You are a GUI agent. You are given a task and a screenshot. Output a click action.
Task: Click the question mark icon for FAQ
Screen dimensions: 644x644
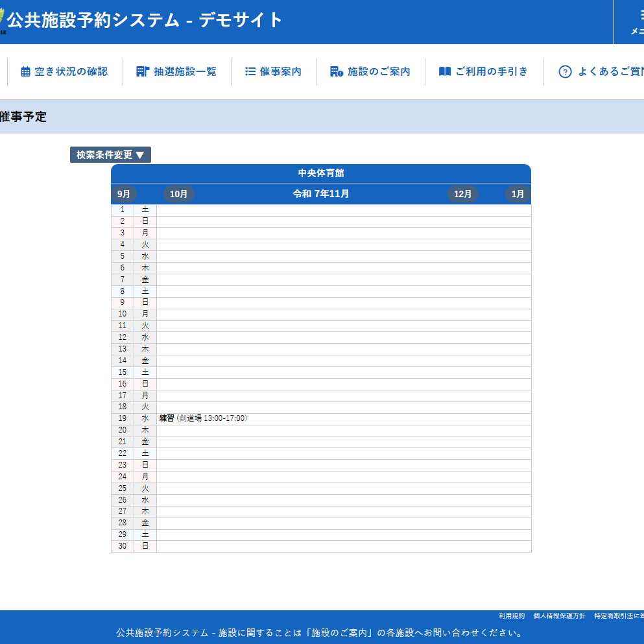pyautogui.click(x=565, y=72)
